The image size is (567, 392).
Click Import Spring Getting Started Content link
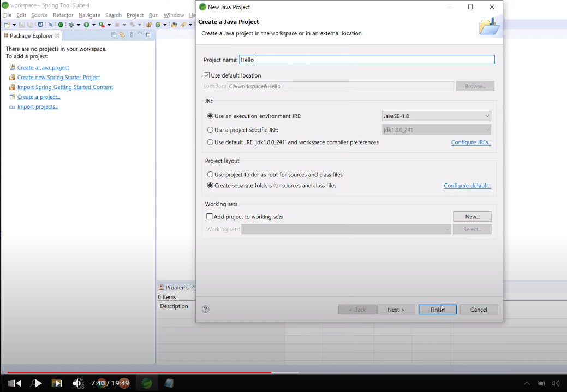(65, 87)
